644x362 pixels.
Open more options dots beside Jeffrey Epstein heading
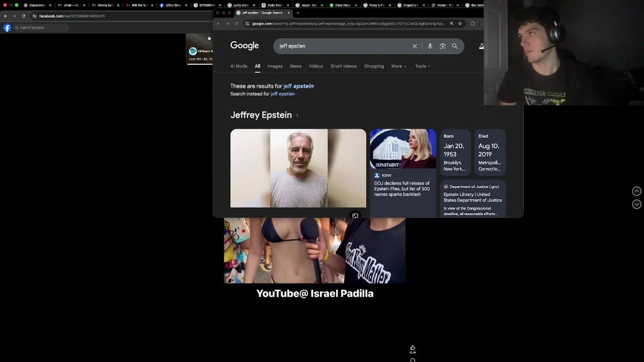(x=297, y=115)
